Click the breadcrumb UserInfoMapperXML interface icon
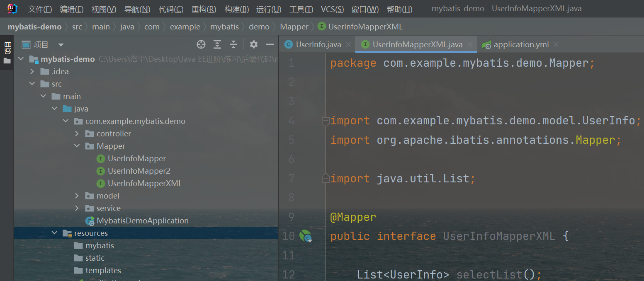644x281 pixels. (x=321, y=27)
